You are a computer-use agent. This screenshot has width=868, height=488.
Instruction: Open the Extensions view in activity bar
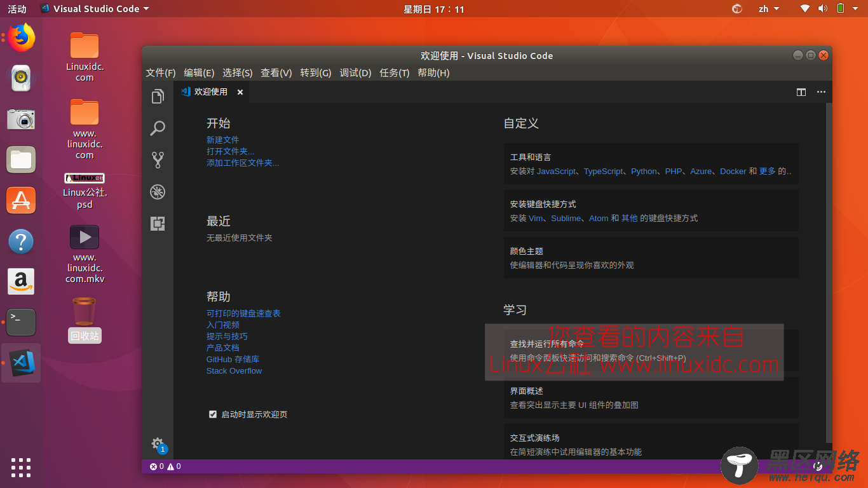coord(158,223)
